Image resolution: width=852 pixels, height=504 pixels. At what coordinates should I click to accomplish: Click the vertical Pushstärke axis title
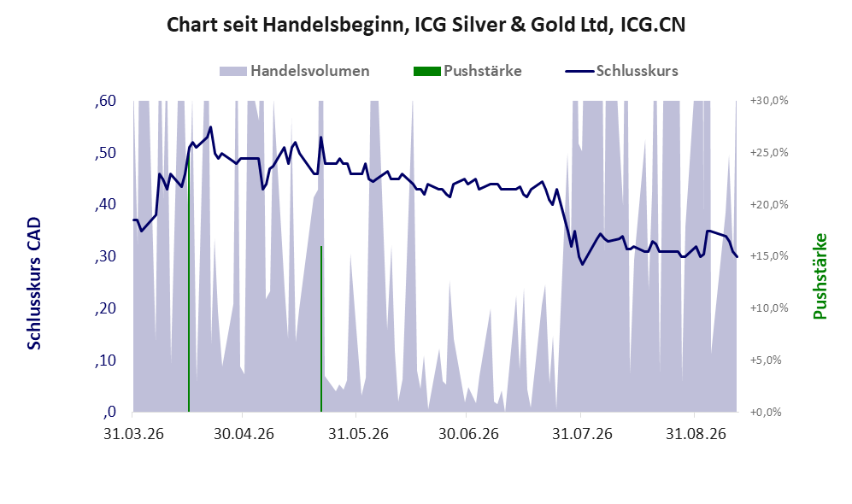[x=820, y=277]
